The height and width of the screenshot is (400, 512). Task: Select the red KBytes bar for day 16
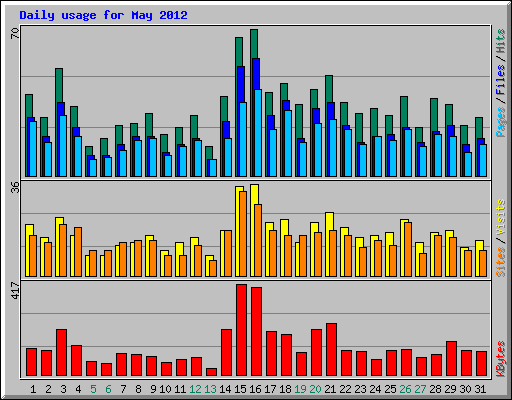(x=256, y=332)
